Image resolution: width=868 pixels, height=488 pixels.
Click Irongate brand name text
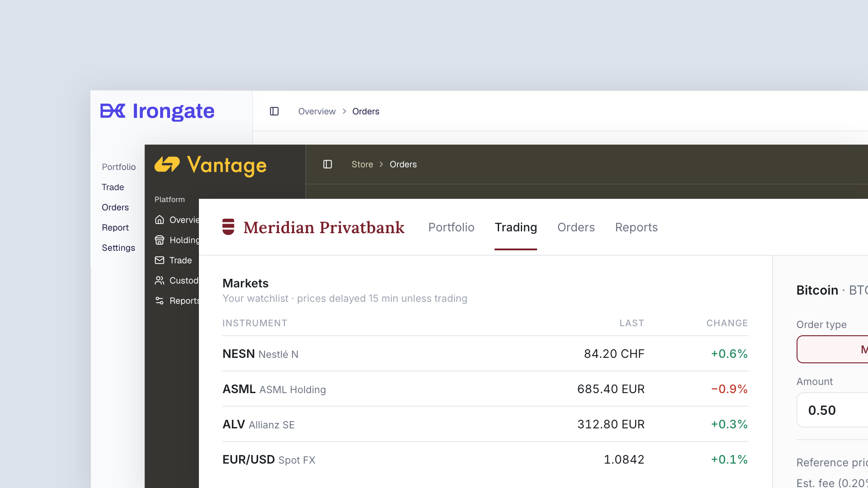click(x=174, y=111)
